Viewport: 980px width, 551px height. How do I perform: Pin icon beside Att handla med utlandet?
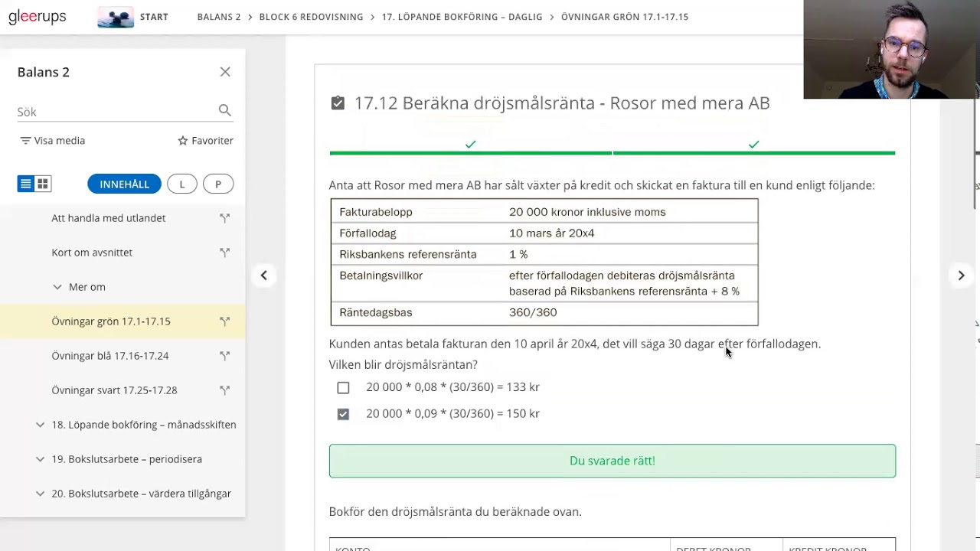[x=224, y=218]
